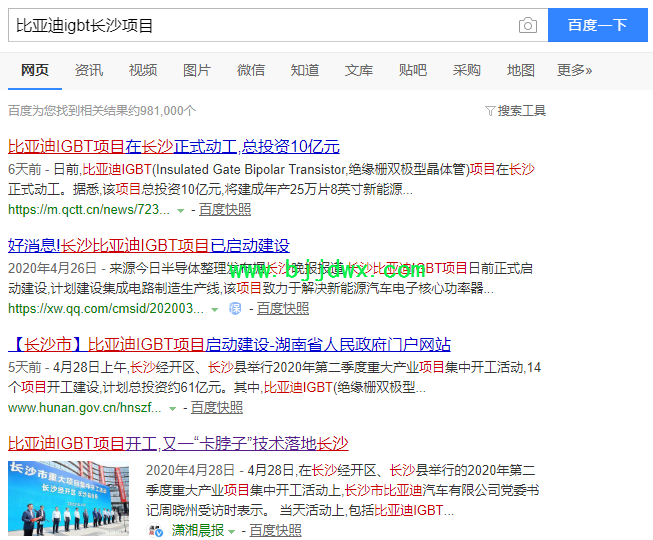Click the 长沙市重大项目 ceremony thumbnail image
This screenshot has height=540, width=653.
click(69, 498)
